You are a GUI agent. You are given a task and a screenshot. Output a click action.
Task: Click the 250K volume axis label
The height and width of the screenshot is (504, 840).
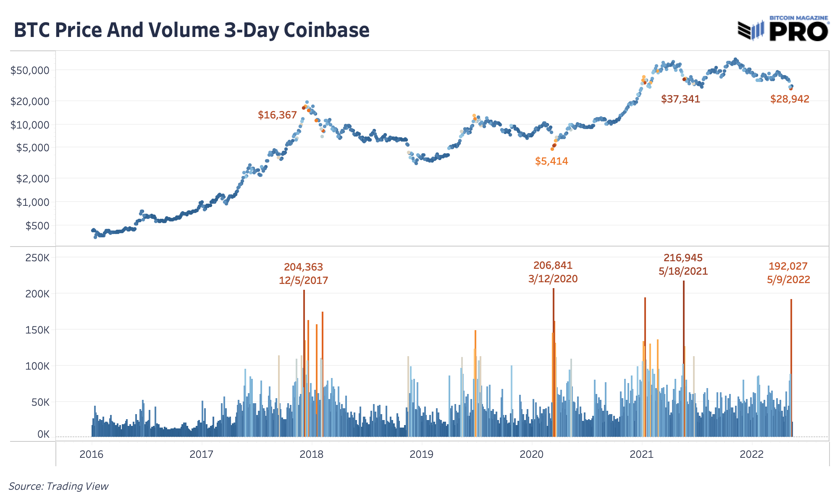pyautogui.click(x=37, y=257)
